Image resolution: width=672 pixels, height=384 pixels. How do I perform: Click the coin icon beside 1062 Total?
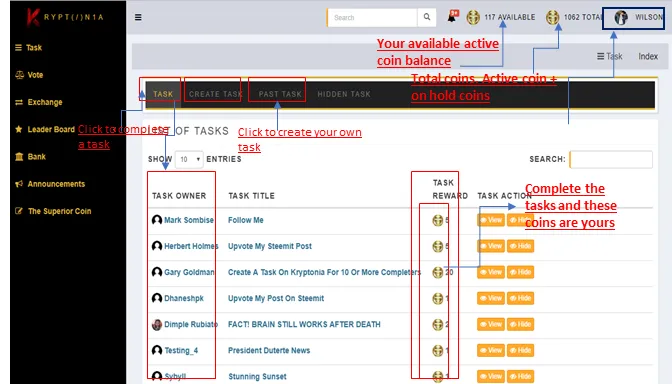coord(552,18)
